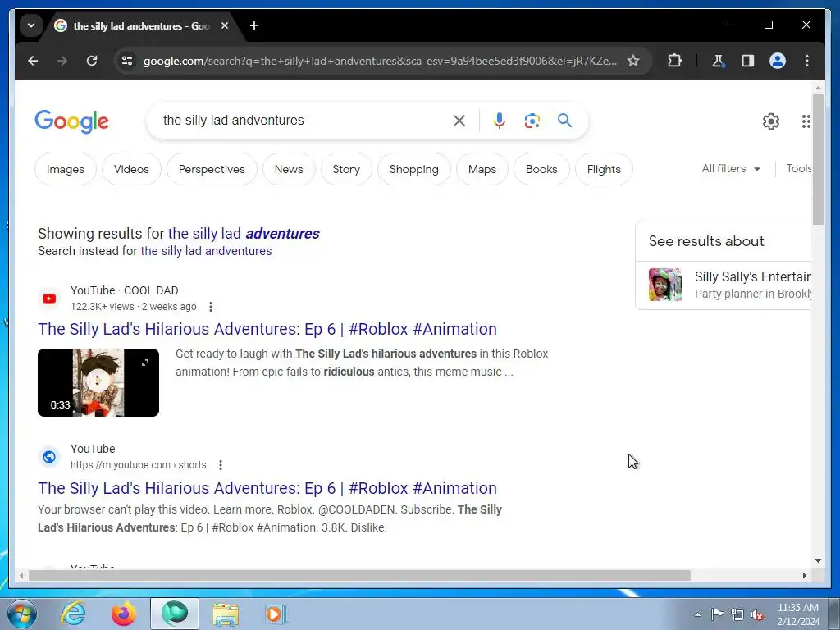
Task: Click the https://m.youtube.com › shorts URL text
Action: tap(138, 465)
